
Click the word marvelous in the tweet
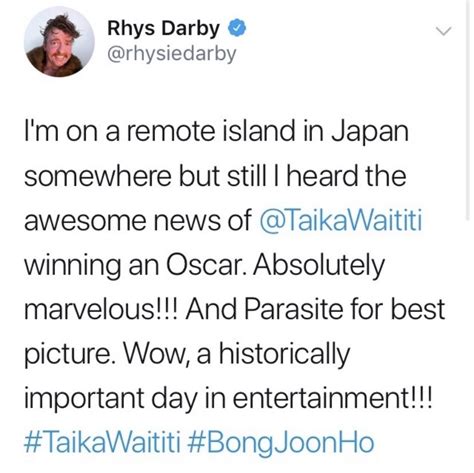click(x=90, y=309)
